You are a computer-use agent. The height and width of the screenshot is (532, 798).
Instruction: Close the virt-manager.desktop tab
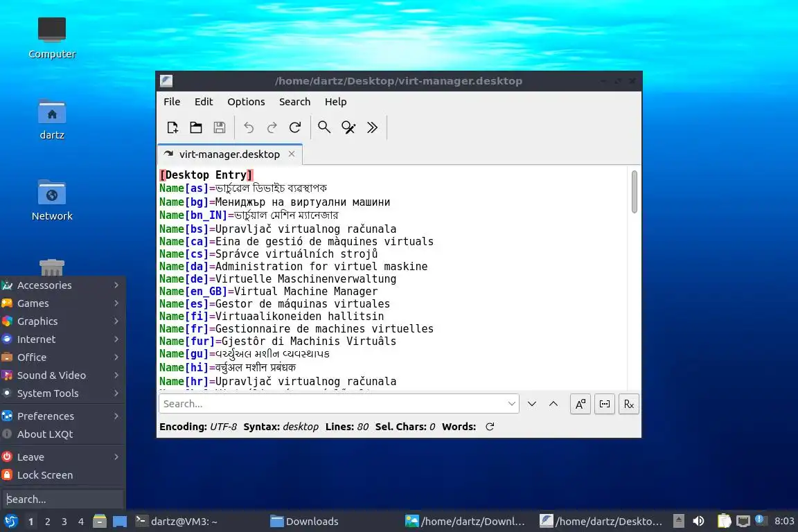coord(292,154)
